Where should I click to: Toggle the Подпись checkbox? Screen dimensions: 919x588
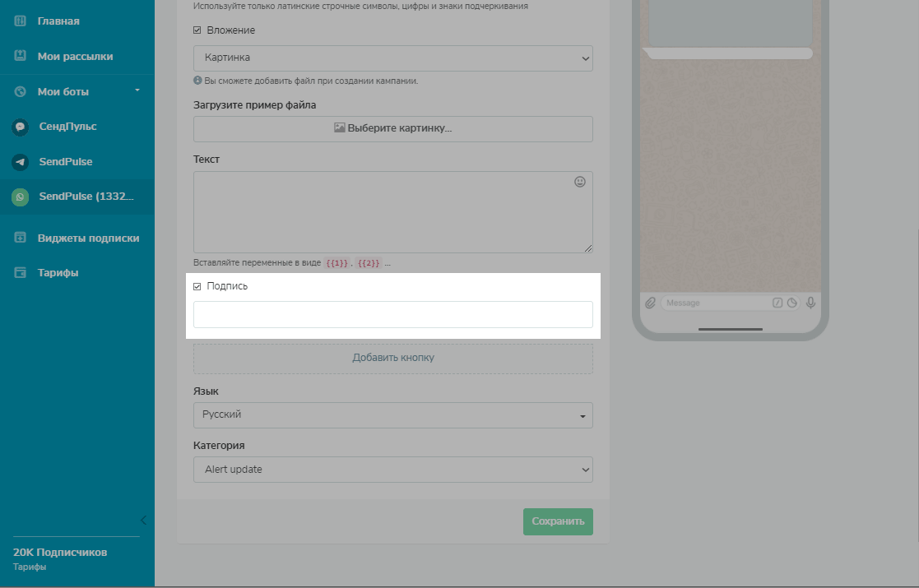click(x=197, y=286)
